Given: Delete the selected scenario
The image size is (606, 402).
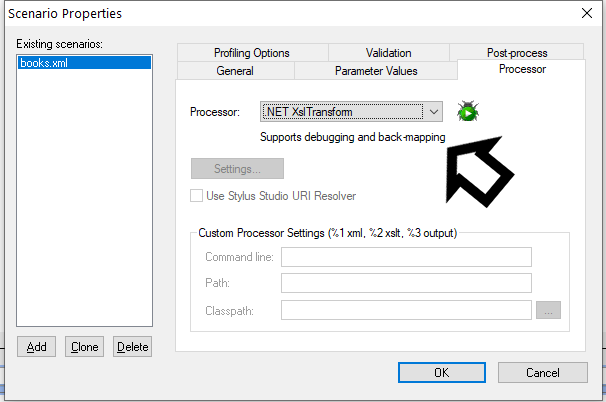Looking at the screenshot, I should [x=132, y=347].
